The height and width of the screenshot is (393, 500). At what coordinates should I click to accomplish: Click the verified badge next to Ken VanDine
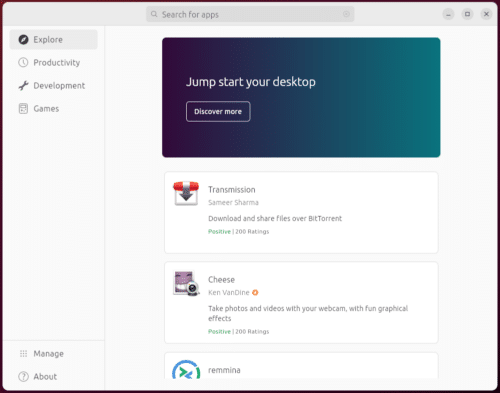255,293
